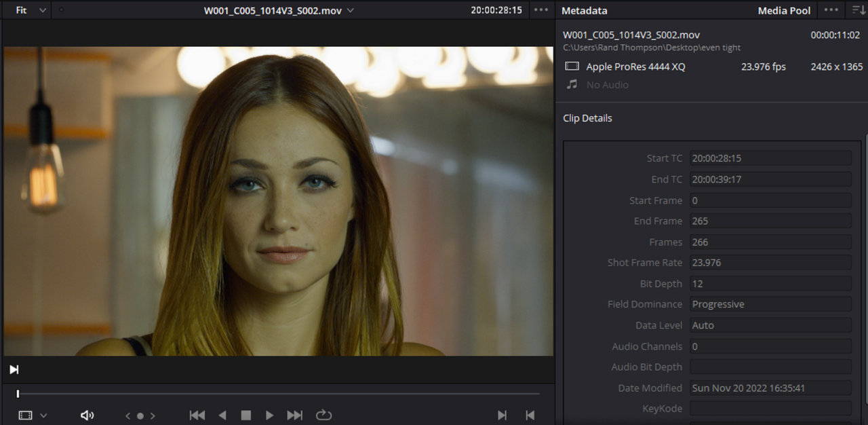Click the Clip Details heading
The width and height of the screenshot is (868, 425).
click(x=587, y=118)
